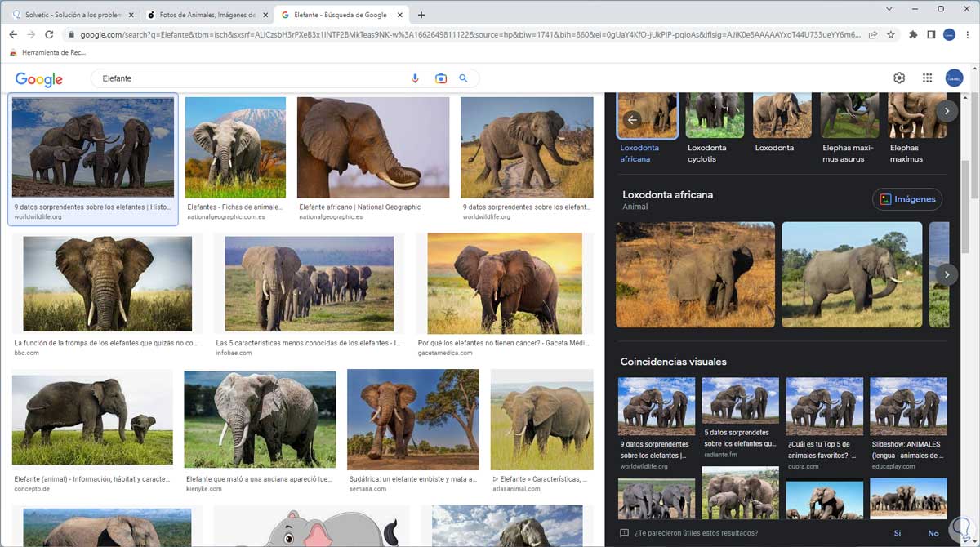Open the Google account avatar

pos(954,78)
